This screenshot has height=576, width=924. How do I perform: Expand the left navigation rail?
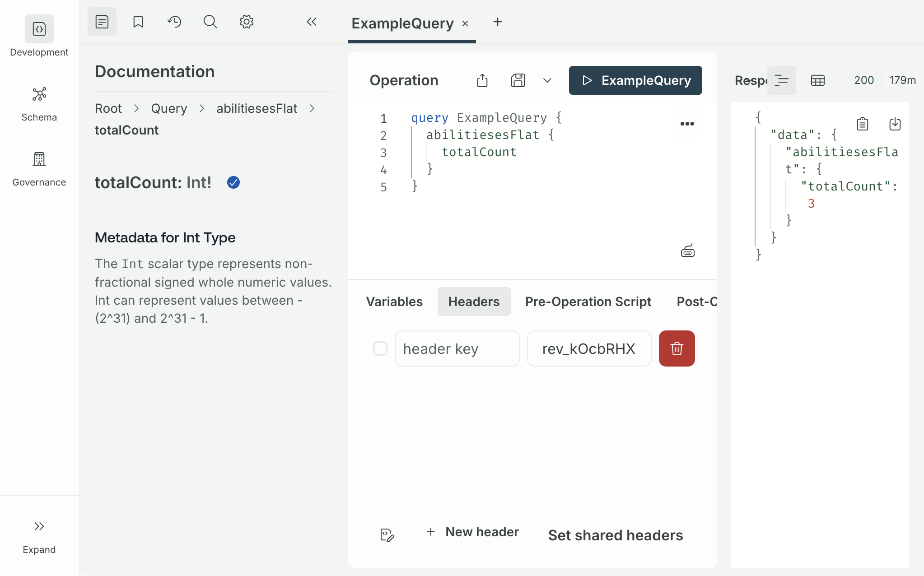[39, 526]
